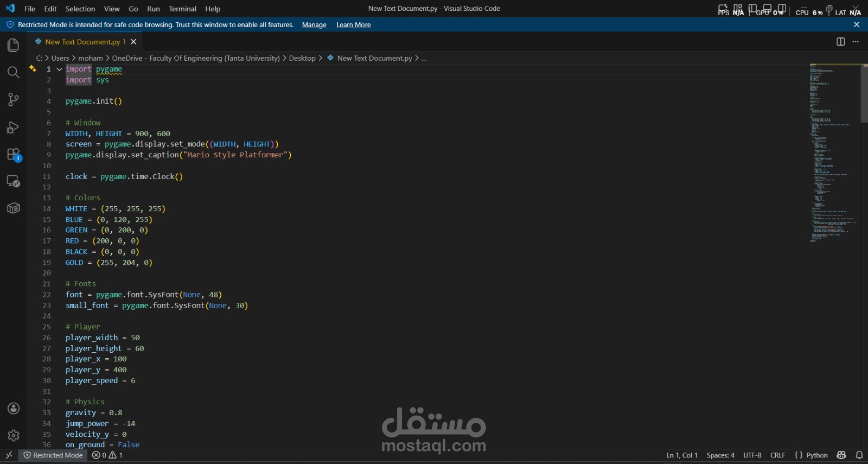
Task: Open the C: drive breadcrumb
Action: 39,58
